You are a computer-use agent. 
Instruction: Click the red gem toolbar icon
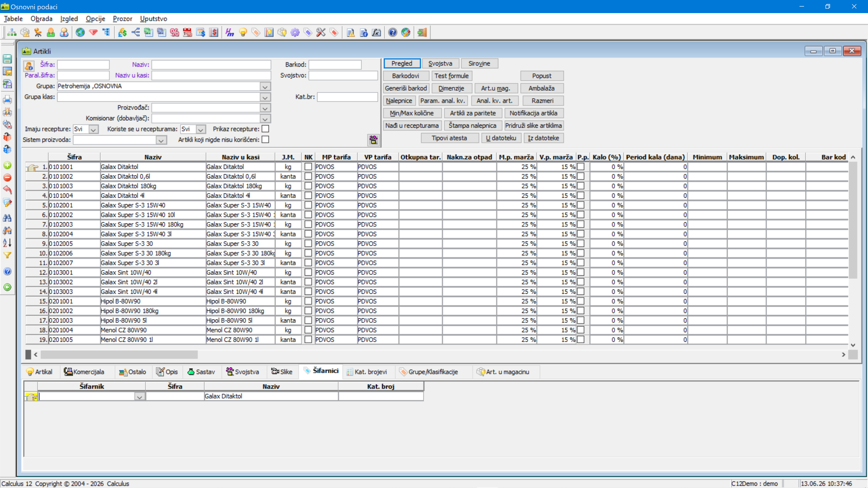point(93,32)
